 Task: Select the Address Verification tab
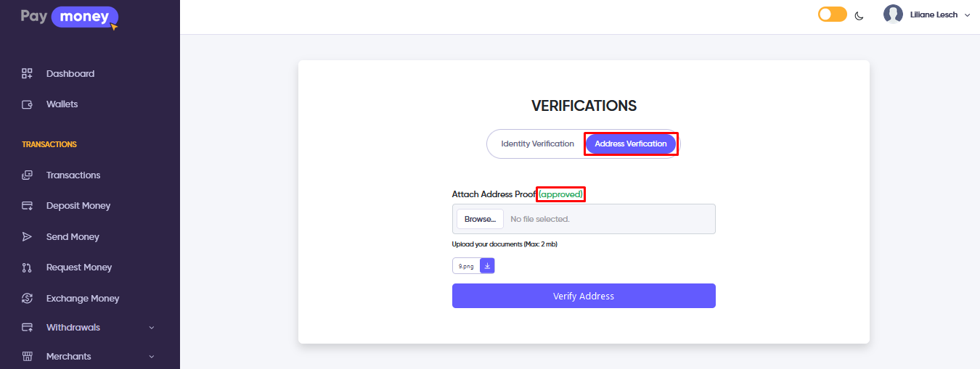631,144
